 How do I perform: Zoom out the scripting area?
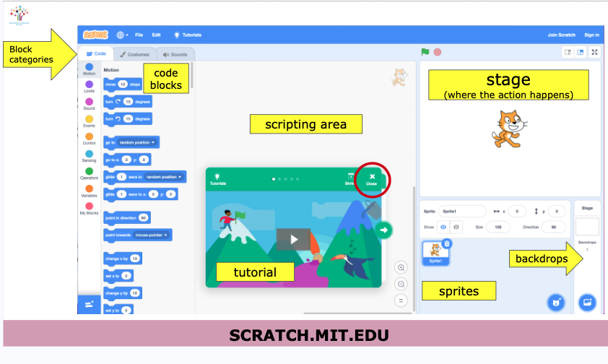click(401, 284)
